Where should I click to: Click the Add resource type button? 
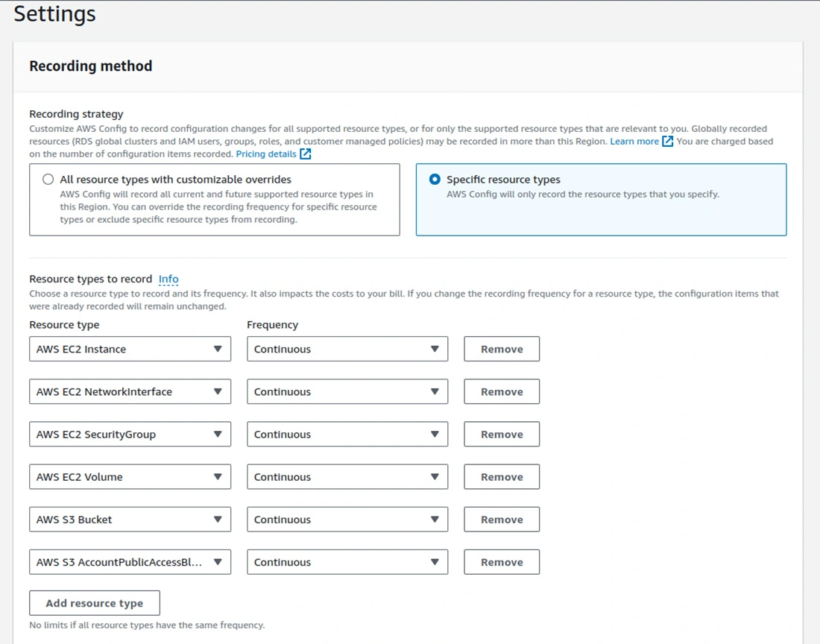[x=95, y=603]
